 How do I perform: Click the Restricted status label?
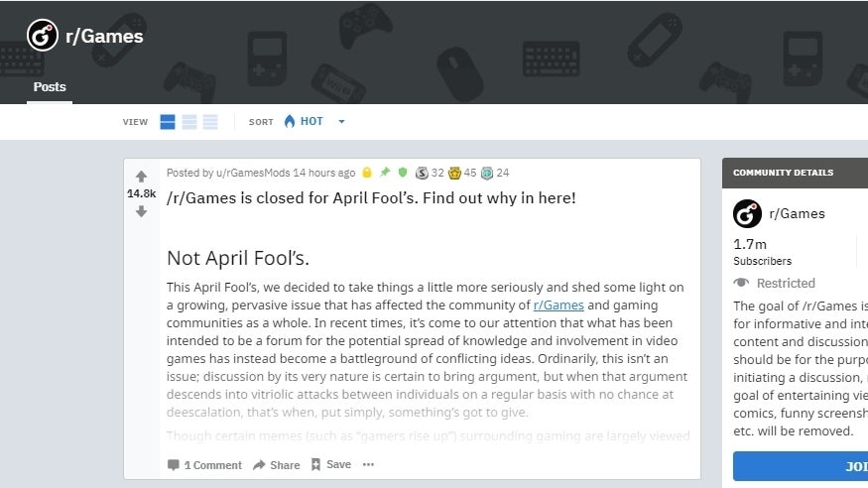pos(786,283)
